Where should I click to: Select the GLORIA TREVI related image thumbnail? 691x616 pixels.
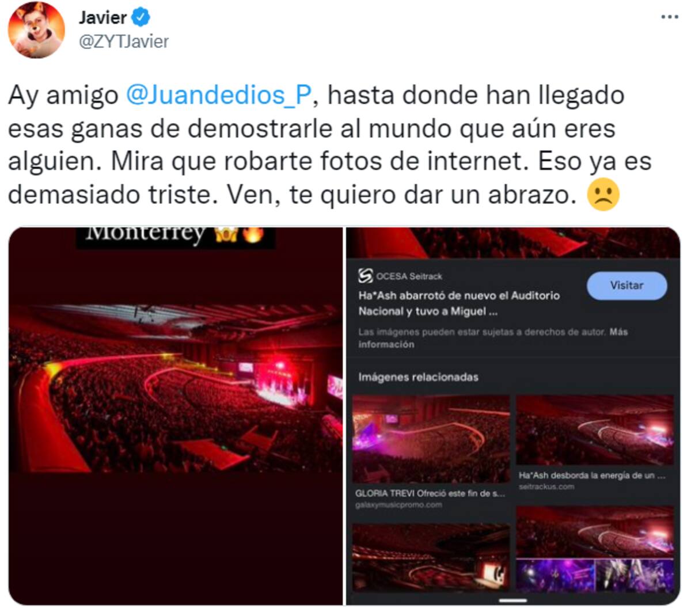tap(431, 439)
